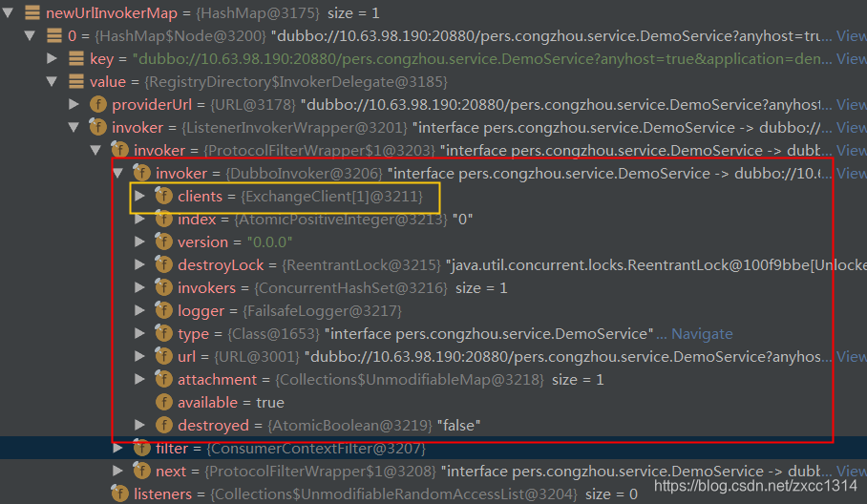
Task: Click the logger field icon
Action: click(x=163, y=310)
